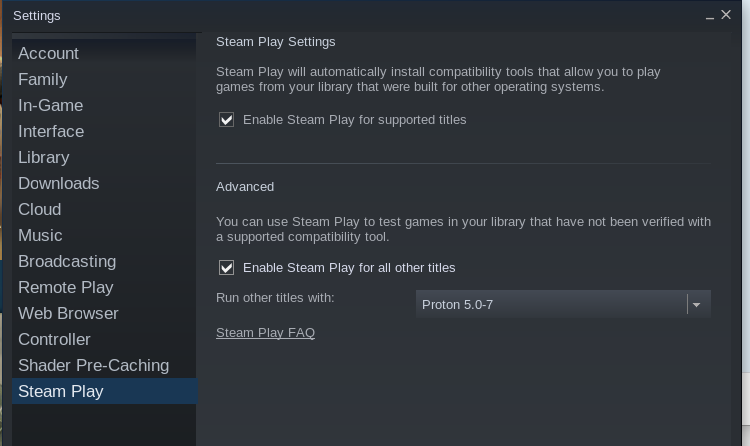Close the Settings window

pyautogui.click(x=727, y=15)
